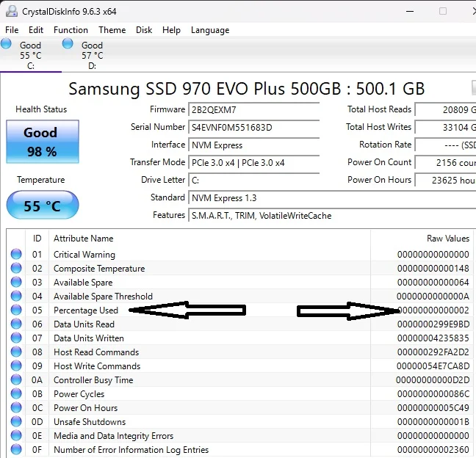Click the status orb of Power On Hours row
The image size is (476, 458).
pyautogui.click(x=16, y=407)
